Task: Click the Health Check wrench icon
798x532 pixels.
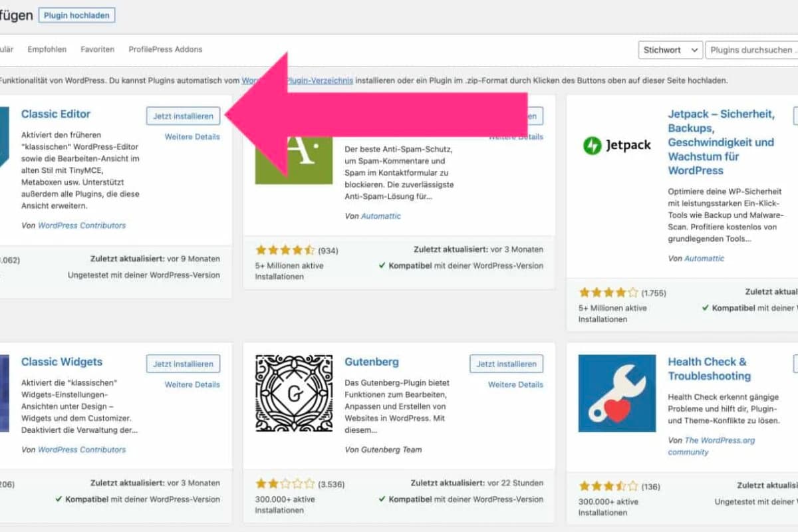Action: coord(617,394)
